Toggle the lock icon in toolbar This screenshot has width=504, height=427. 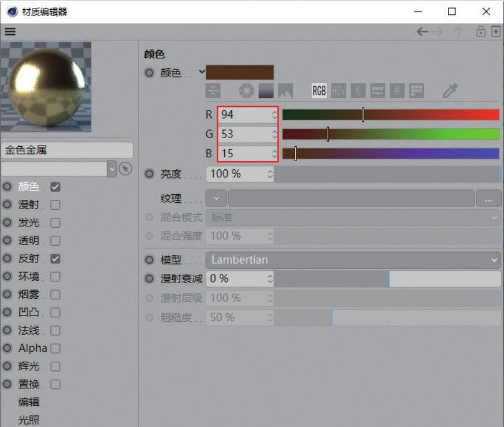click(480, 31)
